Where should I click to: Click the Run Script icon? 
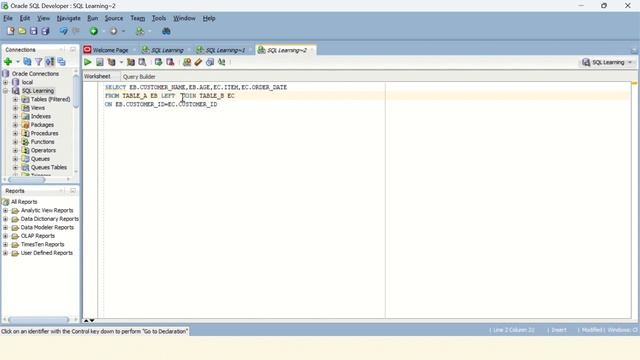tap(100, 62)
